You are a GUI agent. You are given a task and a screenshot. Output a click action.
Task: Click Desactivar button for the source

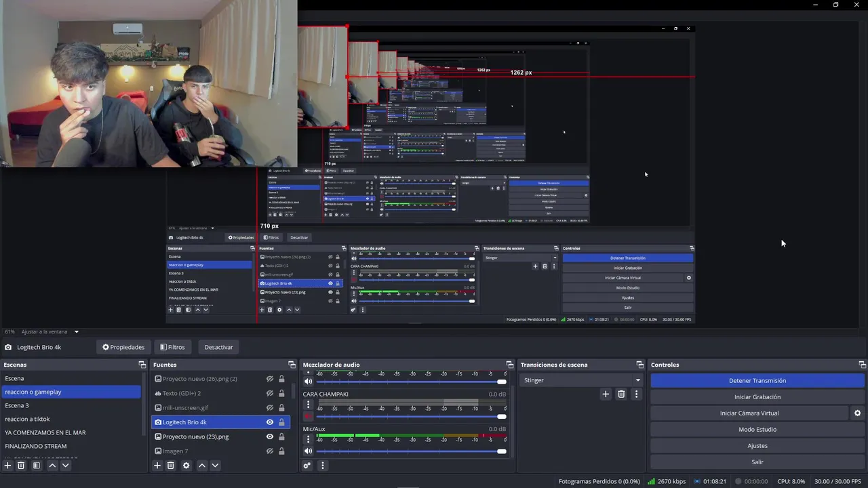click(x=218, y=347)
